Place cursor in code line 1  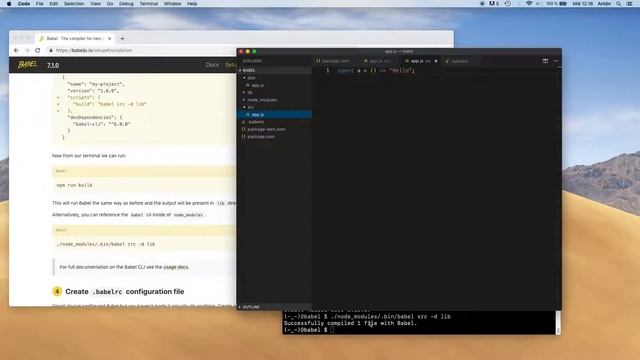pyautogui.click(x=376, y=71)
